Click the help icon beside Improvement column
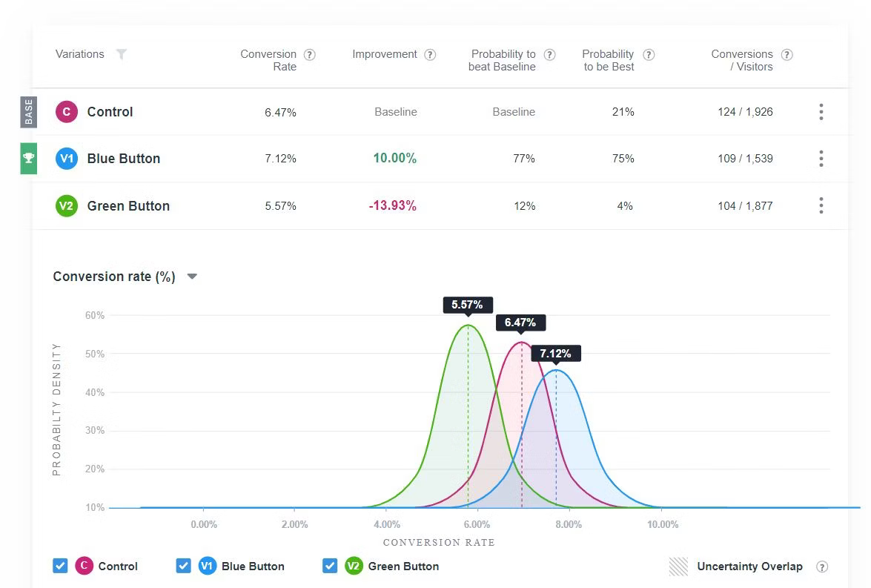This screenshot has width=871, height=588. [x=428, y=53]
